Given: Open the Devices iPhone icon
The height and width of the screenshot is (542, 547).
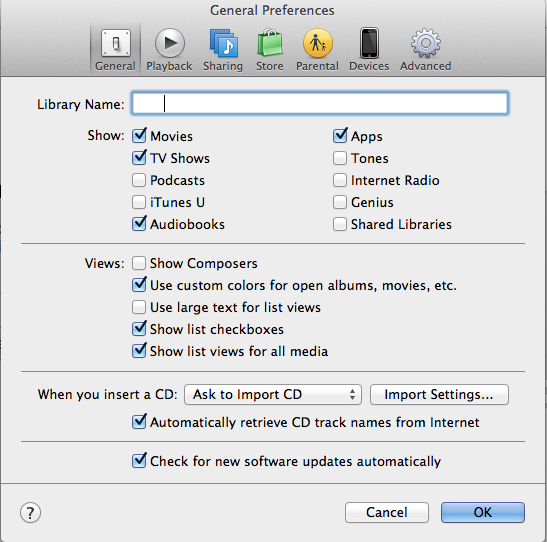Looking at the screenshot, I should tap(369, 43).
